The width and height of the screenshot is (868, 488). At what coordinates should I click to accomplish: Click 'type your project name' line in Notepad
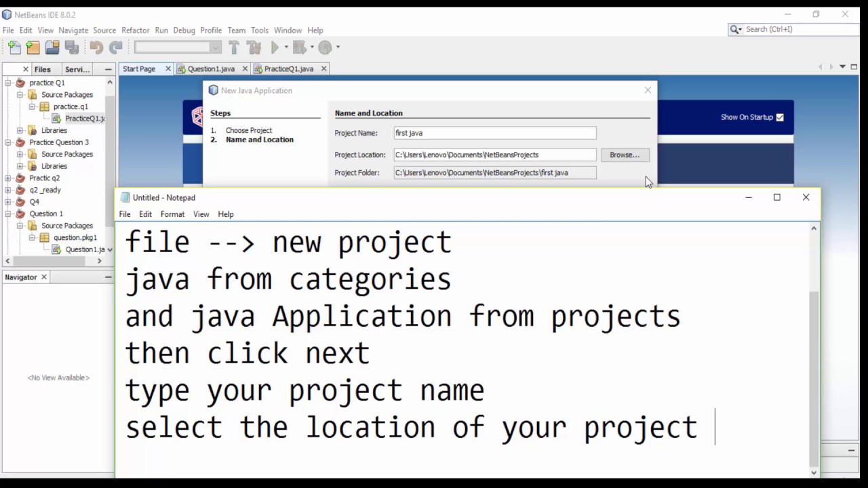point(304,390)
